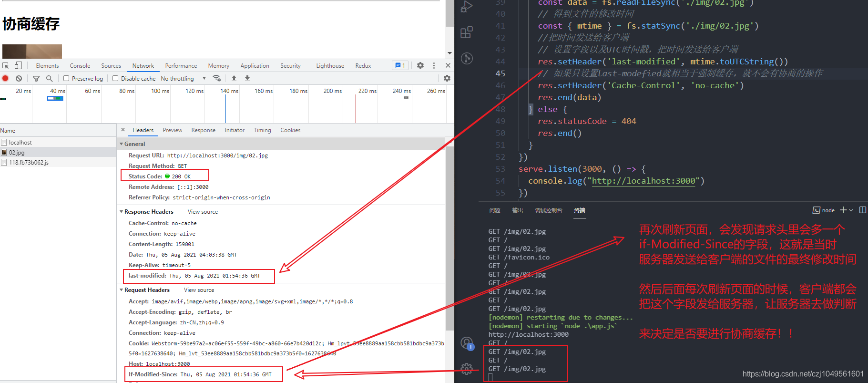868x383 pixels.
Task: Open VS Code Manage gear
Action: click(467, 369)
